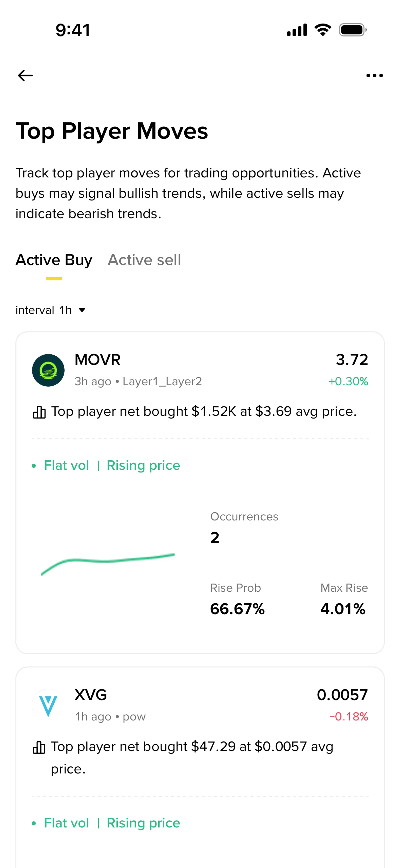Tap the MOVR coin logo
Screen dimensions: 400x868
tap(48, 370)
